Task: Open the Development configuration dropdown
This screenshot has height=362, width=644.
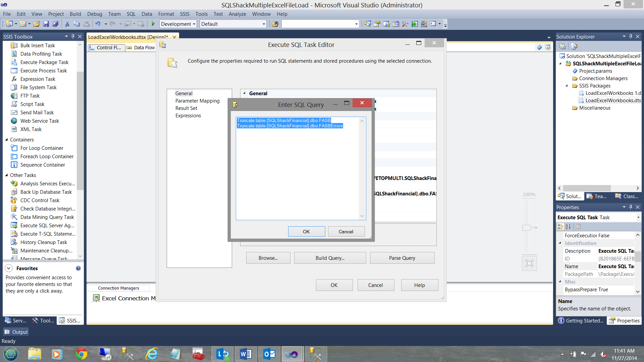Action: (194, 24)
